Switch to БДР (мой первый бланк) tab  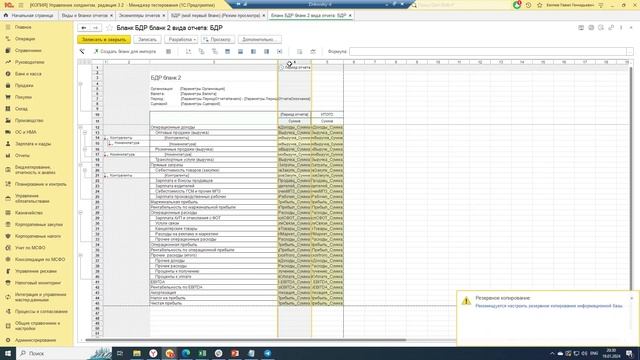coord(215,15)
